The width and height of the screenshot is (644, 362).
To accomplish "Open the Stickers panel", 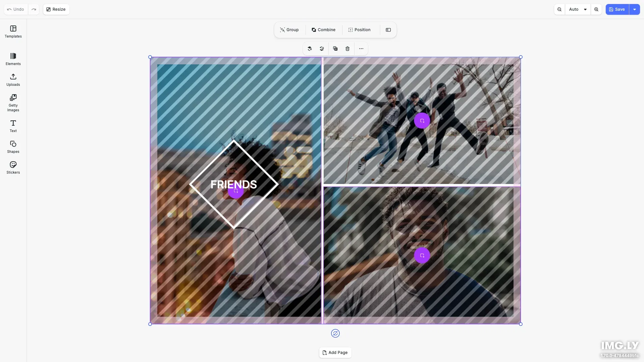I will coord(13,167).
